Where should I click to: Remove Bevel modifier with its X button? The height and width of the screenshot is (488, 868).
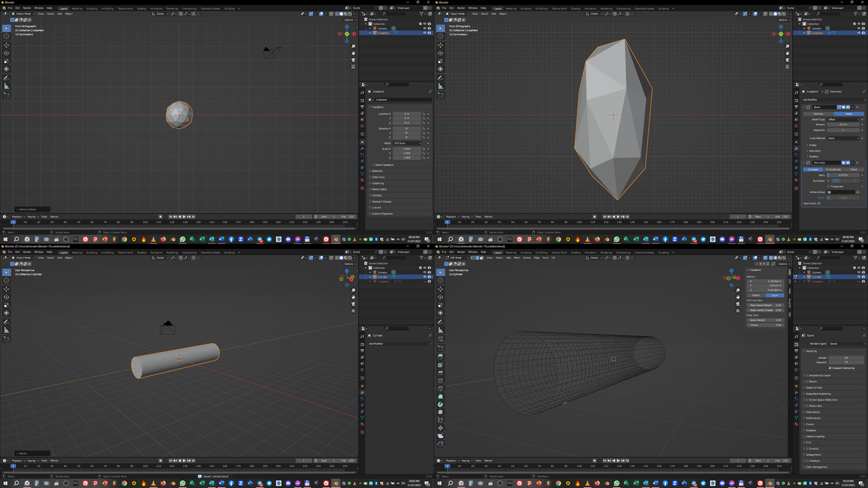tap(857, 107)
